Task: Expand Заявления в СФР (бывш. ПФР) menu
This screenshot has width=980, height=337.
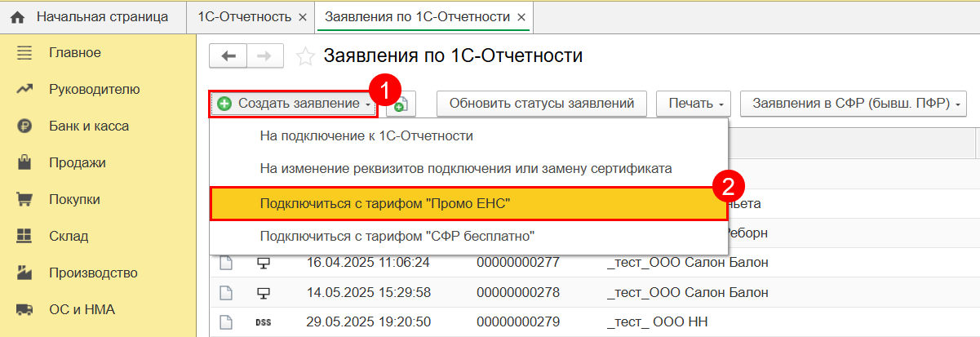Action: (x=854, y=104)
